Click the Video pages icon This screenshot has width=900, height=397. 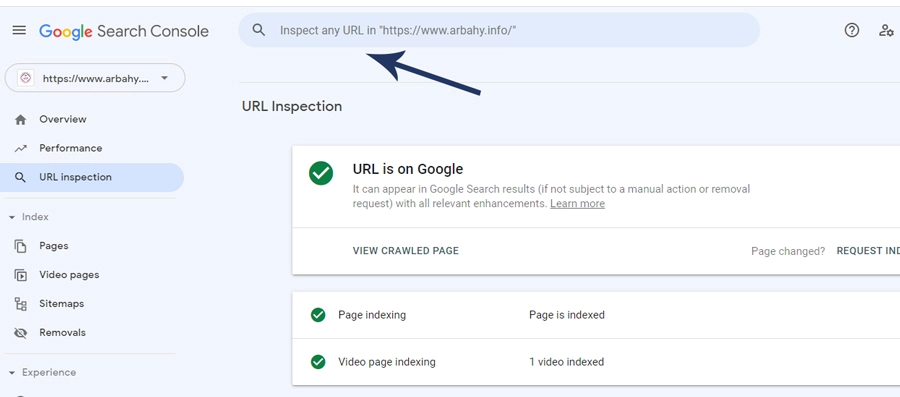[x=21, y=275]
